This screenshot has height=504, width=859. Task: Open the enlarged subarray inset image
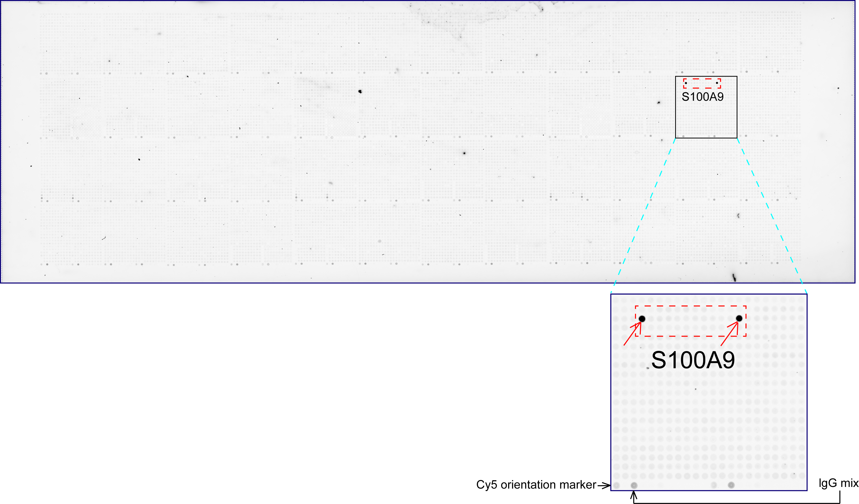click(709, 392)
